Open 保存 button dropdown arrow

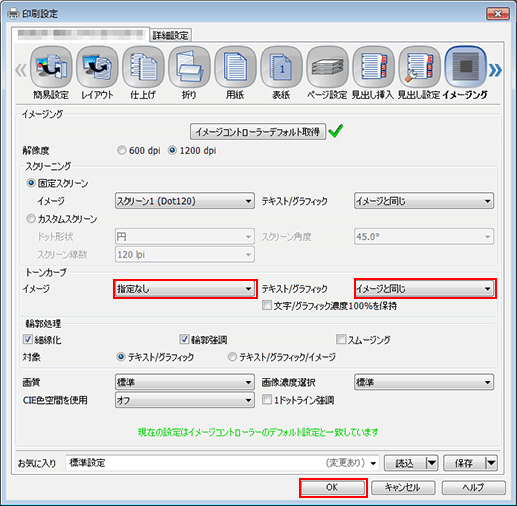tap(491, 463)
